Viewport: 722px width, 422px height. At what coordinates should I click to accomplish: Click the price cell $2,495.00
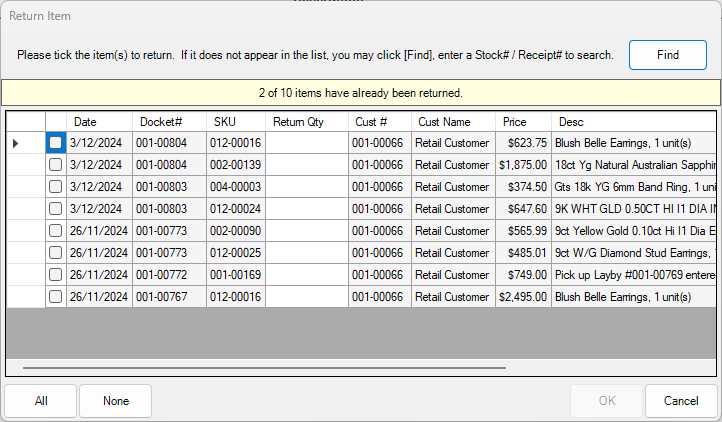click(x=524, y=297)
